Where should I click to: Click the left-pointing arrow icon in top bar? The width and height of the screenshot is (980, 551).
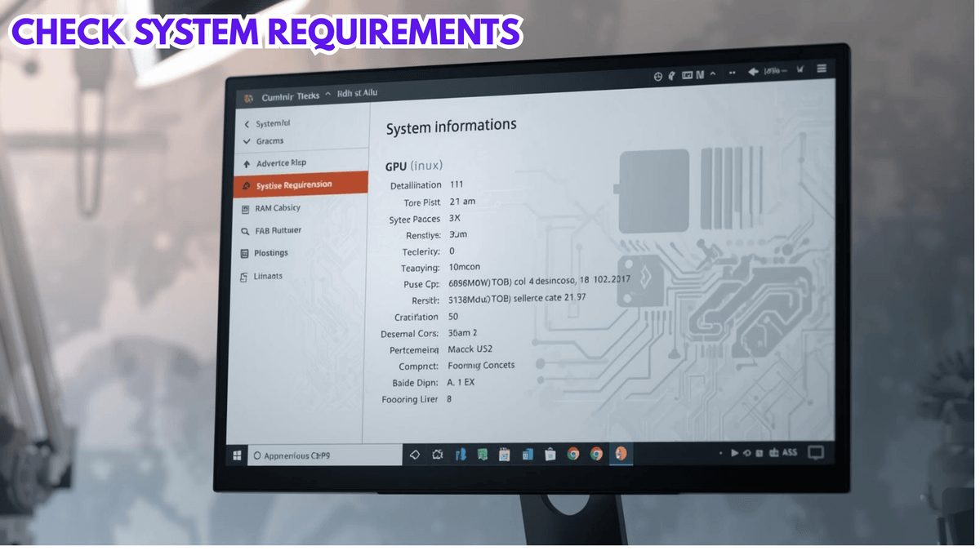(754, 72)
